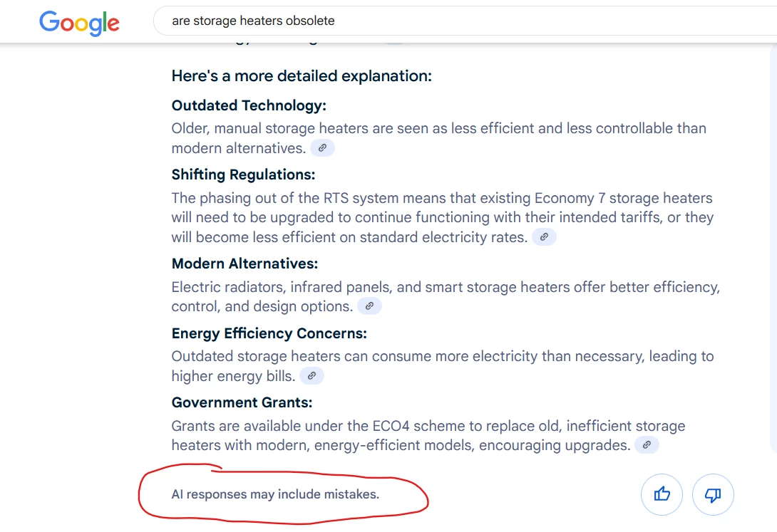Click 'AI responses may include mistakes.' notice

point(275,494)
